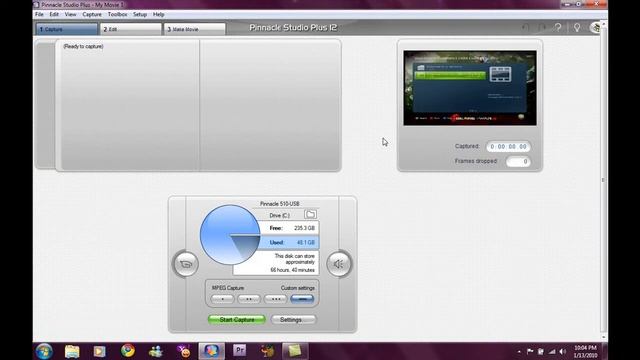Show hidden tray icons arrow
The width and height of the screenshot is (640, 360).
[519, 351]
